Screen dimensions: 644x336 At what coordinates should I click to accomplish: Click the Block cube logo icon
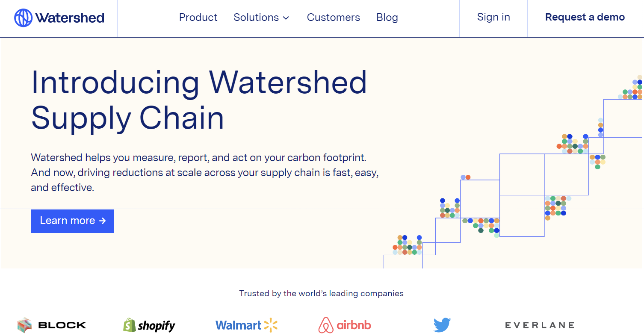pyautogui.click(x=25, y=325)
